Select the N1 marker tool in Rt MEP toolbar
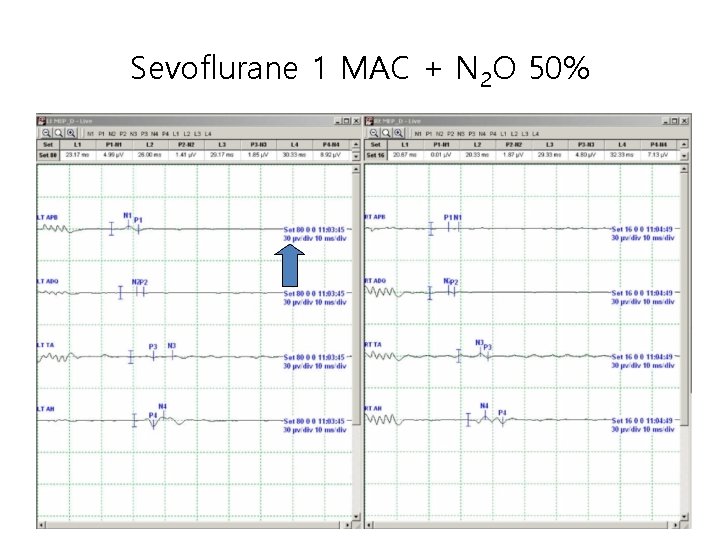720x540 pixels. pos(418,134)
